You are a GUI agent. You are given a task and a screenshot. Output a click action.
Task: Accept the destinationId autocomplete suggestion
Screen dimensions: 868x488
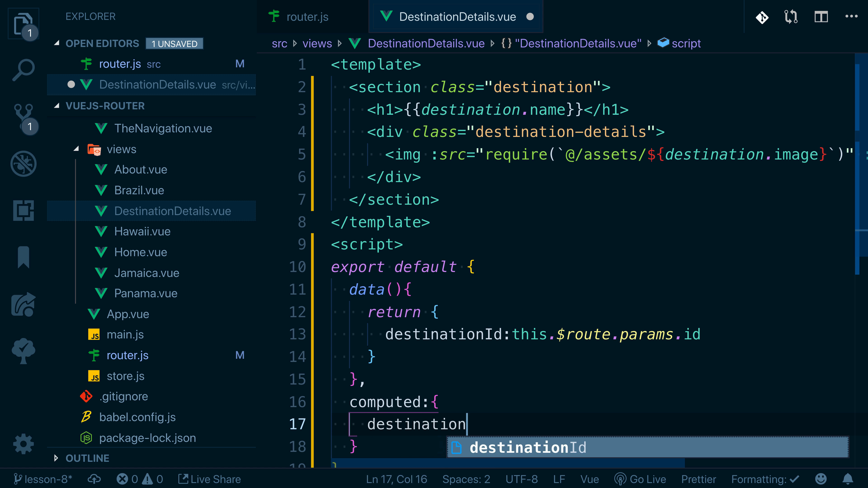point(648,447)
